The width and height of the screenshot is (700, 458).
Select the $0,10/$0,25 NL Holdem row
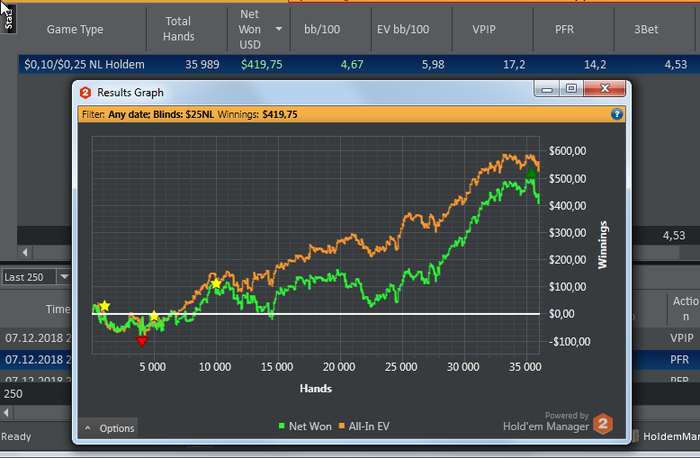(x=359, y=64)
